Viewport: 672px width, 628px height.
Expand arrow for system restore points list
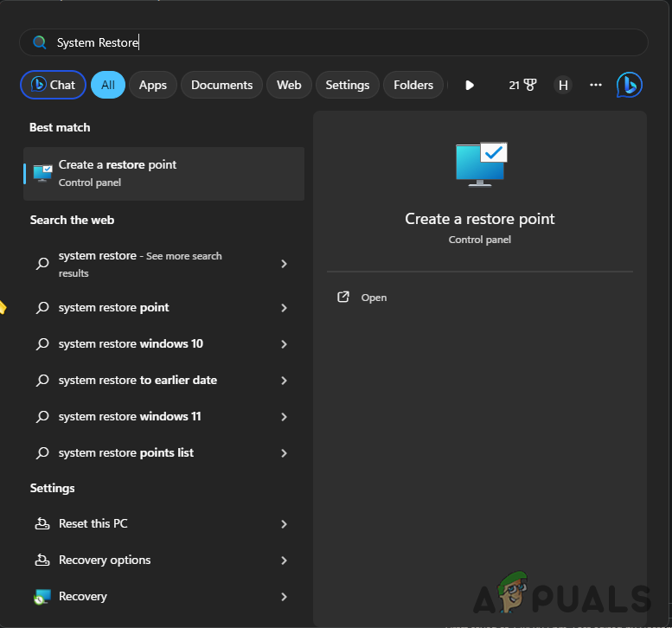point(284,453)
